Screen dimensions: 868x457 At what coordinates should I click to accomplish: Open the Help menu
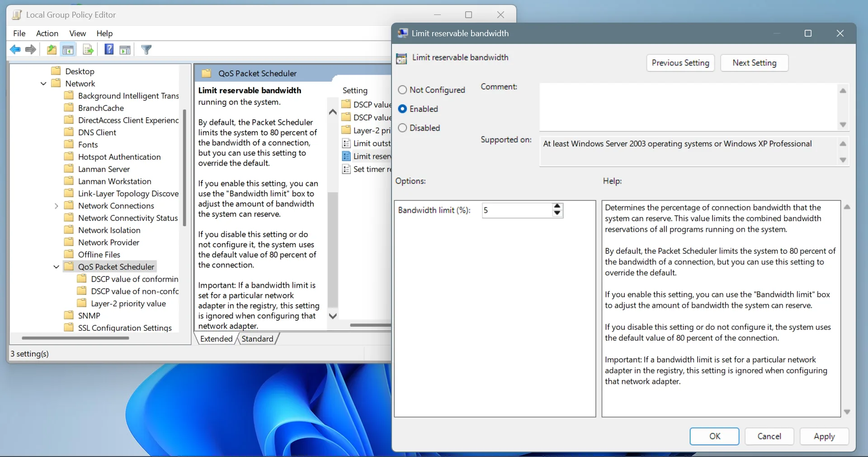[x=104, y=33]
